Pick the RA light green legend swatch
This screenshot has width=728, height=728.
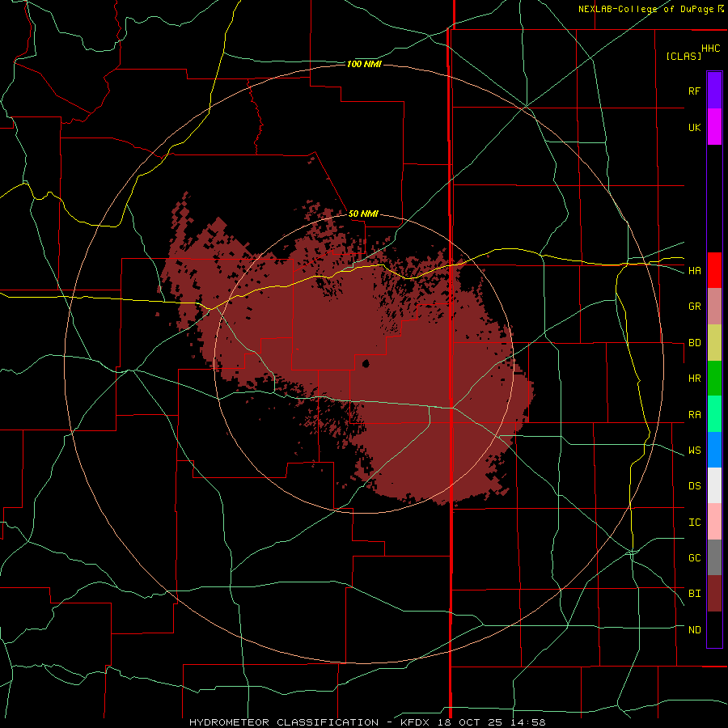[714, 414]
